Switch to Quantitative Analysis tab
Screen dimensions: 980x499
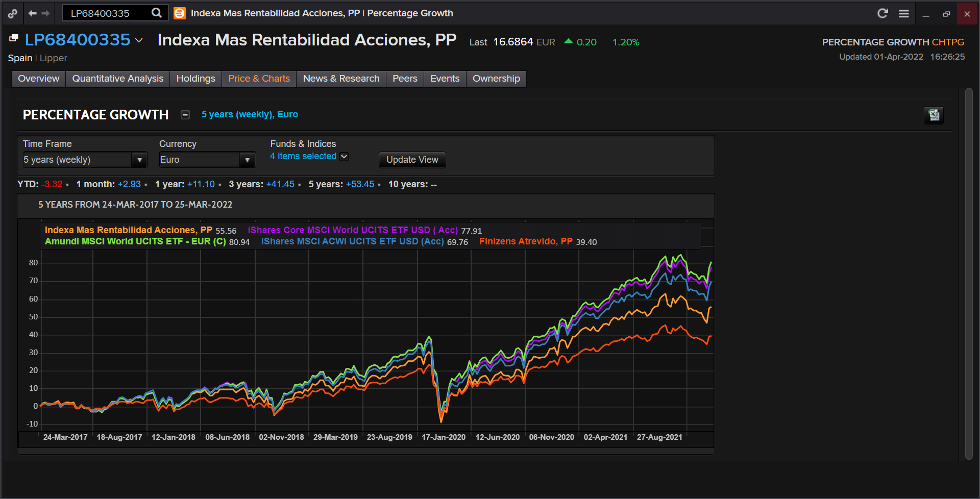(118, 79)
